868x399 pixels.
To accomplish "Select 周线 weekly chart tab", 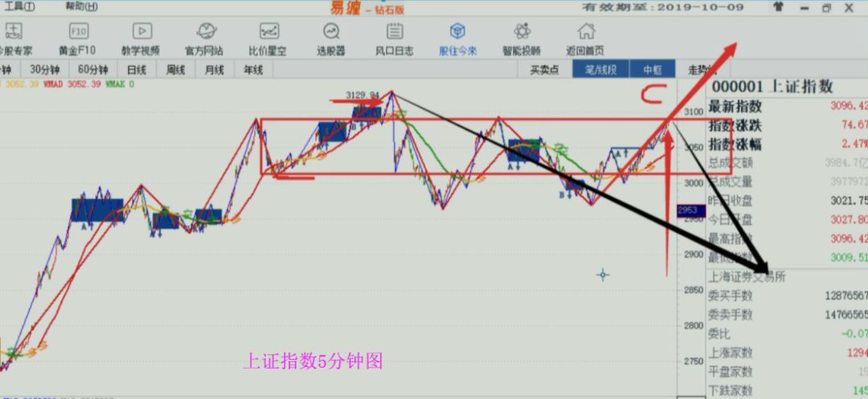I will [175, 70].
